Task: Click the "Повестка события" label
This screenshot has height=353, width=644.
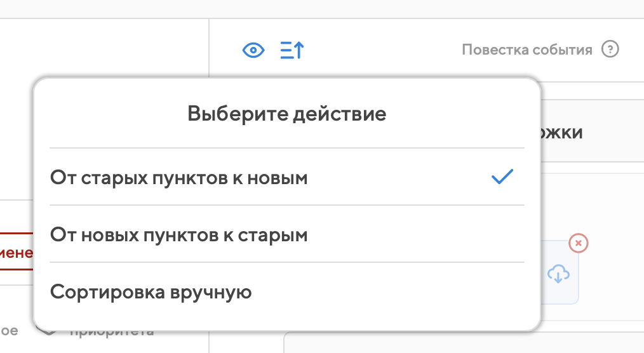Action: 527,50
